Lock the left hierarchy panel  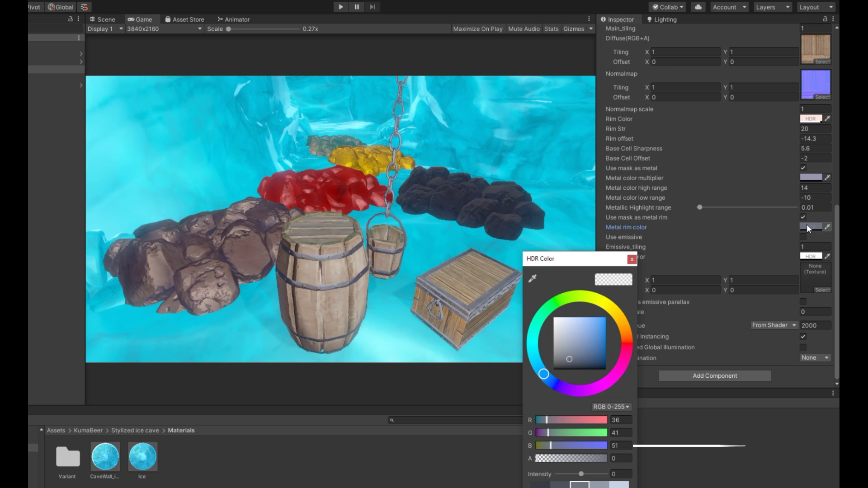click(70, 19)
